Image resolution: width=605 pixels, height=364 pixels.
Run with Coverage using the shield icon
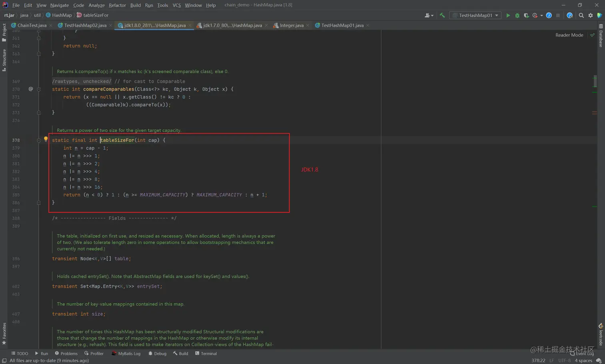(526, 15)
